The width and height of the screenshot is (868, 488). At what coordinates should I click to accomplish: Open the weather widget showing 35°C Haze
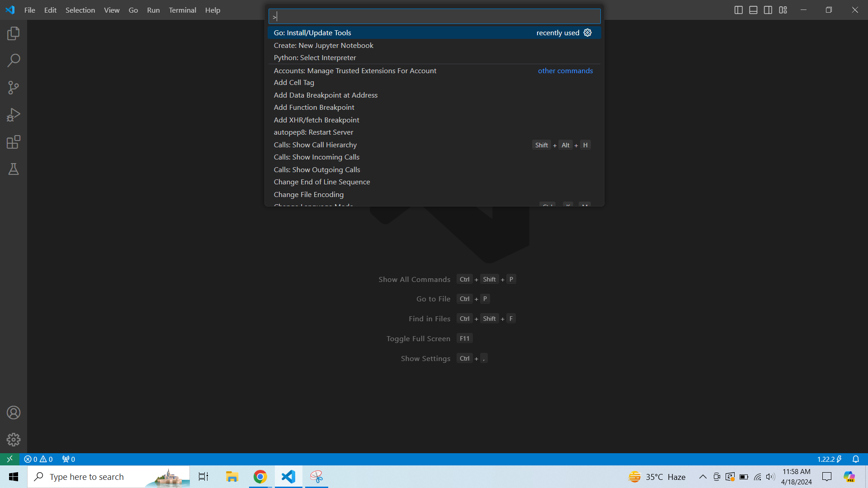(x=657, y=477)
